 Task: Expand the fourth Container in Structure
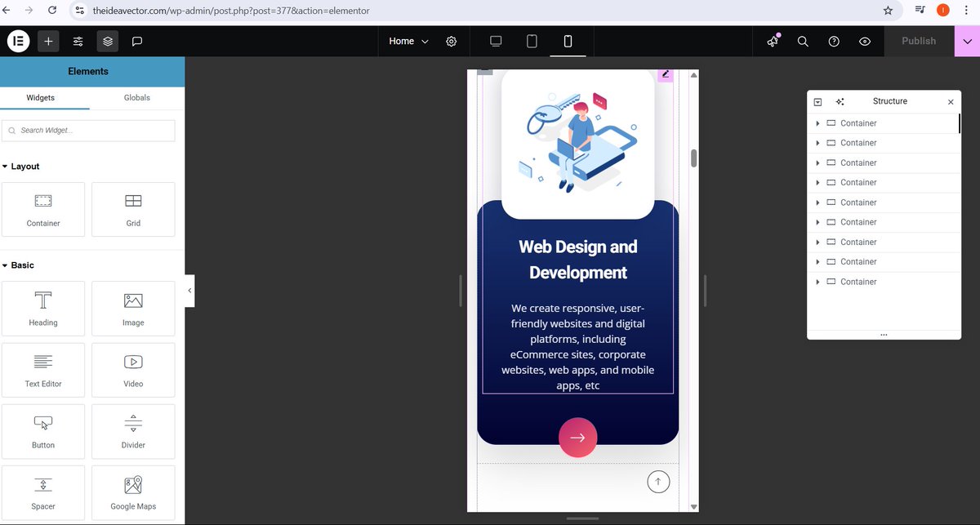(x=817, y=183)
